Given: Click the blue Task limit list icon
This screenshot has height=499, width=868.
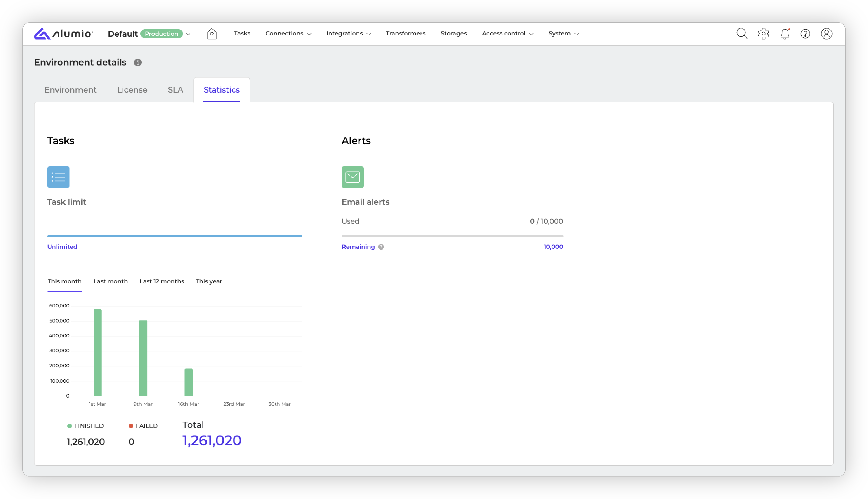Looking at the screenshot, I should pyautogui.click(x=58, y=177).
